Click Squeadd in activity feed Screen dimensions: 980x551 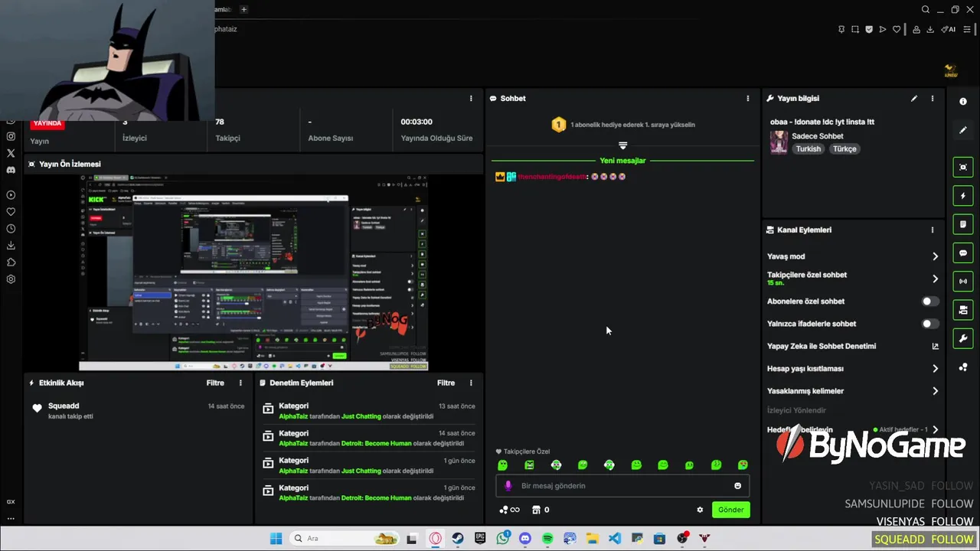pos(64,406)
